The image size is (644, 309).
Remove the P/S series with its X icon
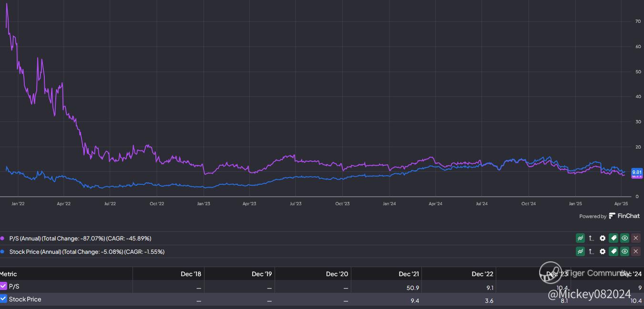coord(635,238)
